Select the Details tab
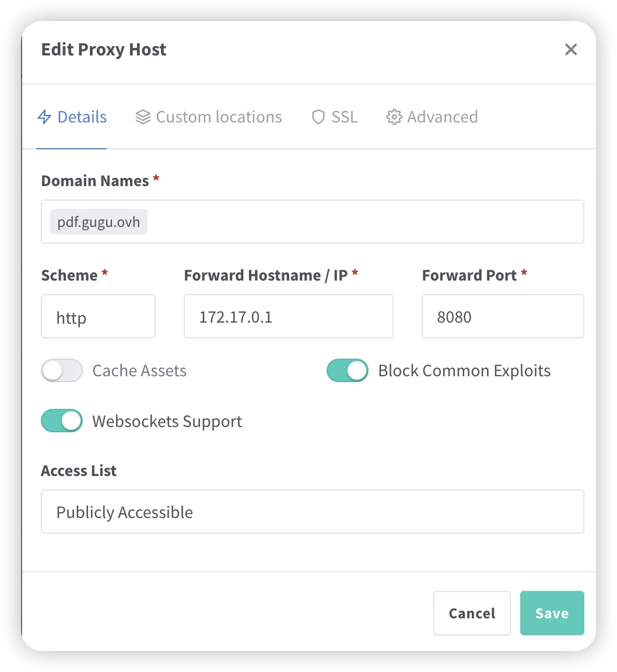This screenshot has width=617, height=672. 82,117
